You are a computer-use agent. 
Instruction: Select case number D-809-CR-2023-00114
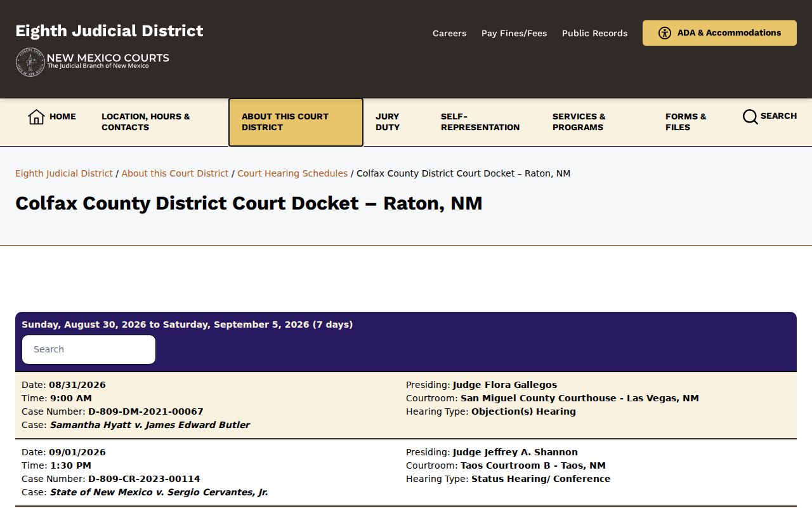(144, 479)
